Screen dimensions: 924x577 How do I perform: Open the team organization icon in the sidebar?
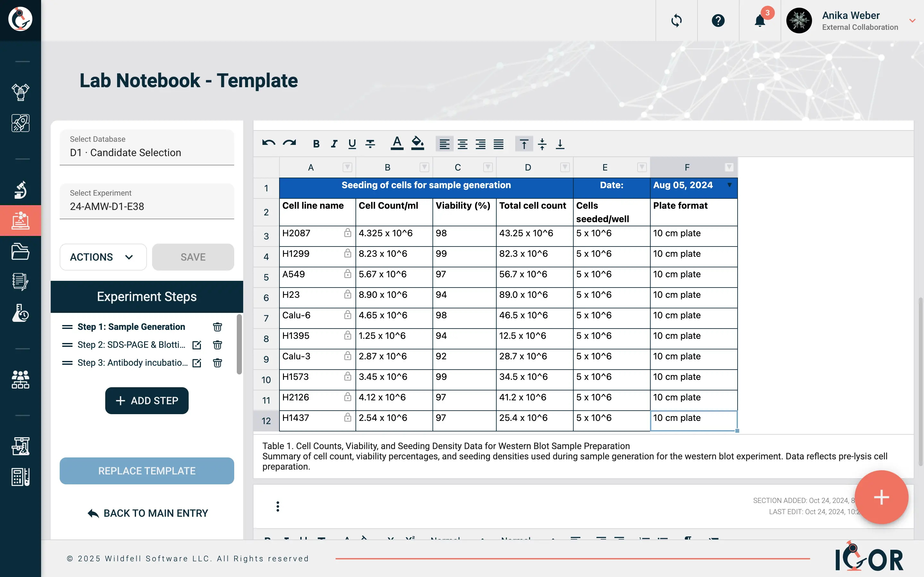21,380
